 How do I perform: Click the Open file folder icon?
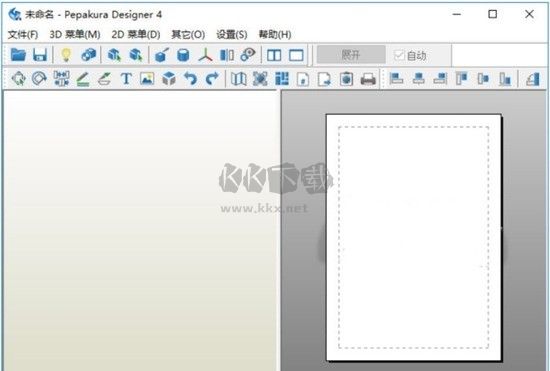coord(18,55)
